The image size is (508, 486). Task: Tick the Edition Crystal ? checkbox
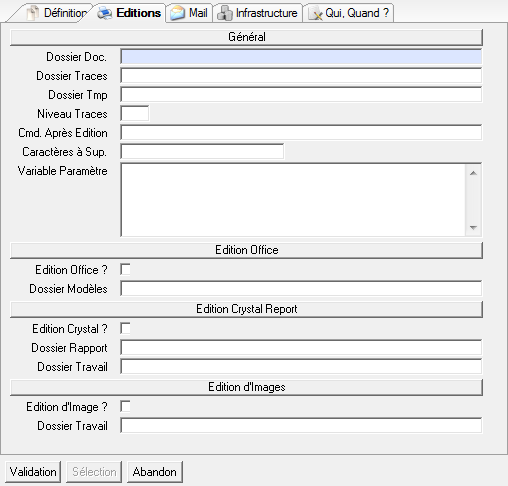tap(126, 328)
